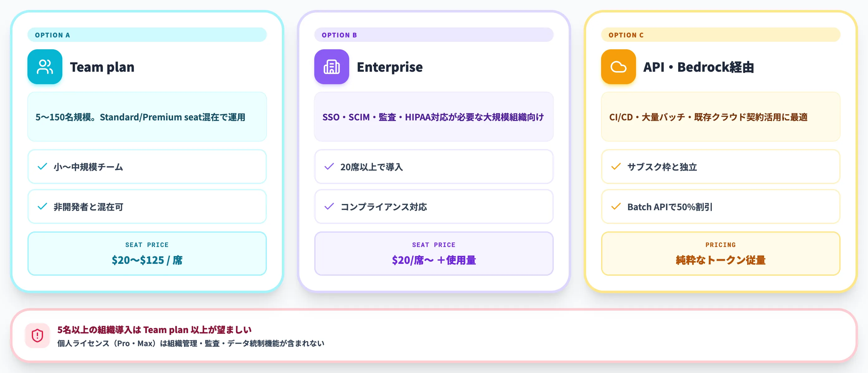The width and height of the screenshot is (868, 373).
Task: Click the CI/CD・大量バッチ description text
Action: click(x=708, y=117)
